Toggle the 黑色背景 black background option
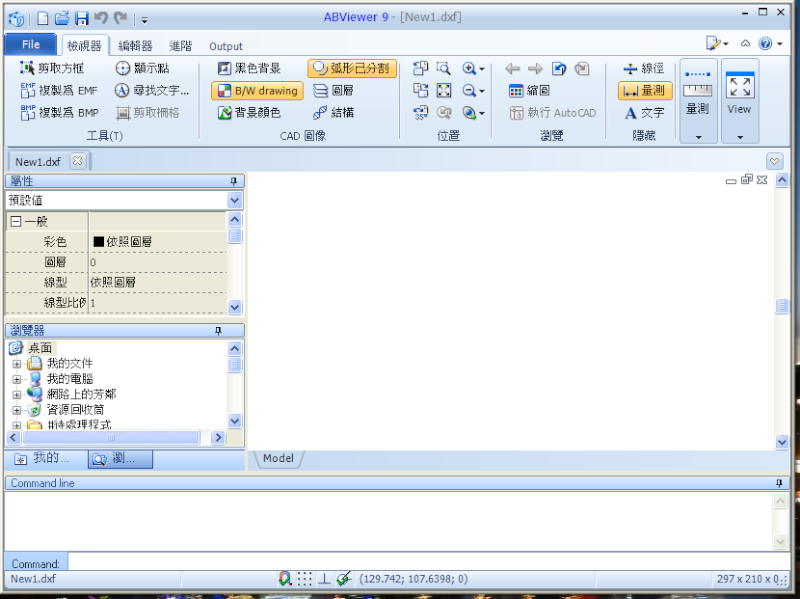The height and width of the screenshot is (599, 800). pyautogui.click(x=249, y=68)
